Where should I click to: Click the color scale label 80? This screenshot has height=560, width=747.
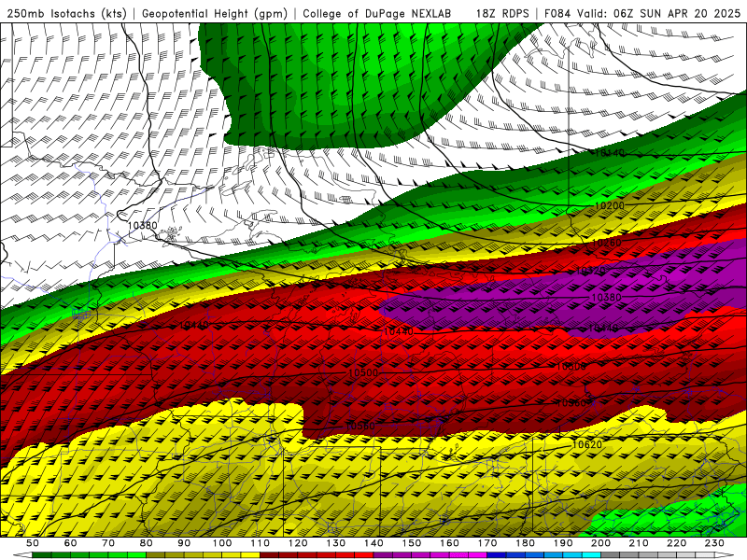(x=146, y=543)
